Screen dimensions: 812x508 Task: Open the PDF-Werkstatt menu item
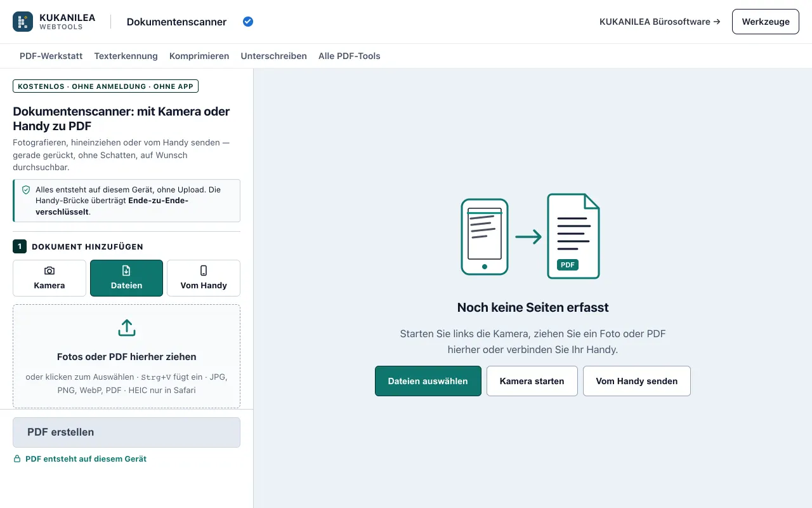tap(51, 56)
